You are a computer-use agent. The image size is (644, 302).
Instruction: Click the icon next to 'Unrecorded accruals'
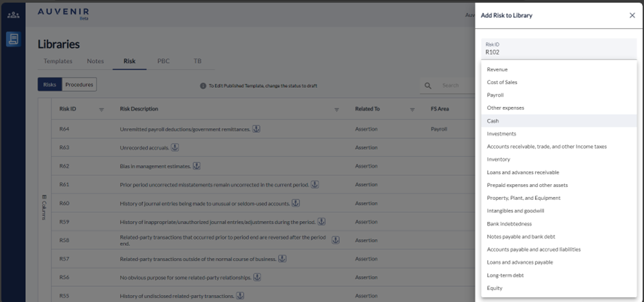[x=175, y=147]
